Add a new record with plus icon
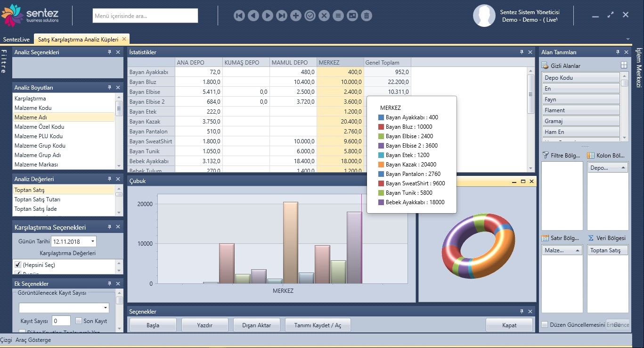The image size is (644, 348). point(295,16)
